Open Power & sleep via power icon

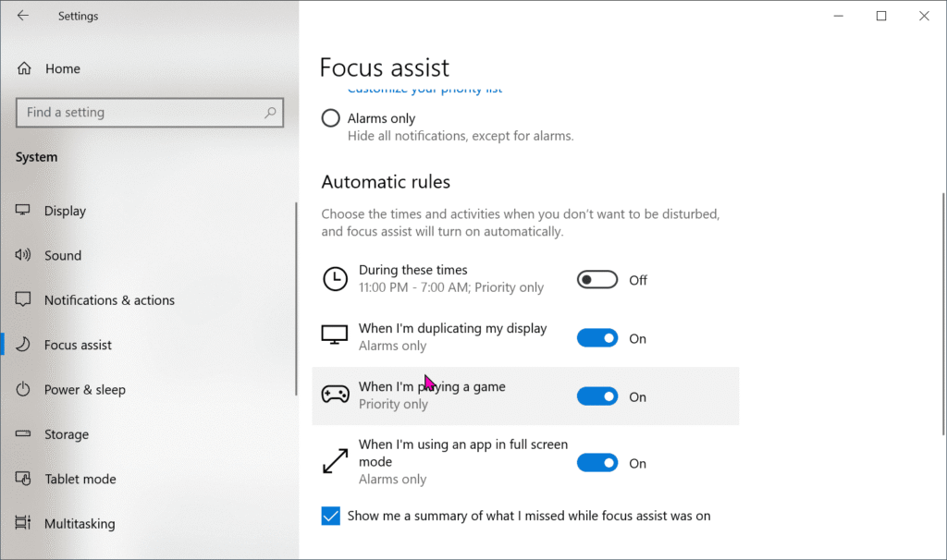pyautogui.click(x=23, y=389)
